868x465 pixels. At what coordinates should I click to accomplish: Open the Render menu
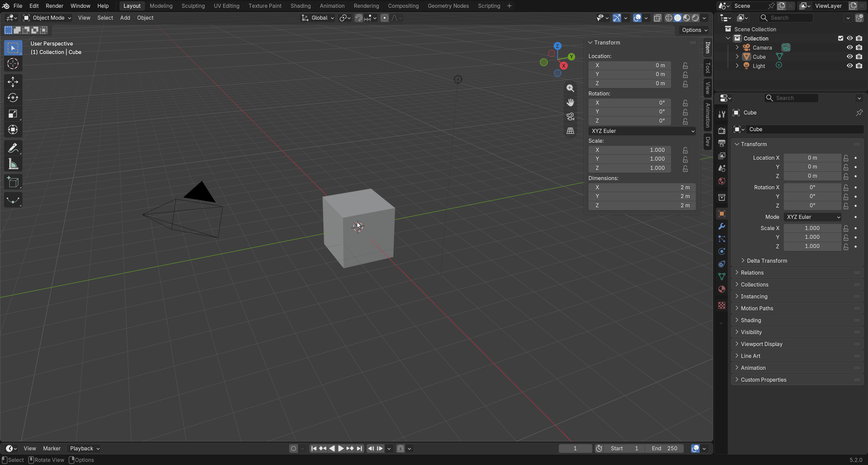[x=54, y=6]
